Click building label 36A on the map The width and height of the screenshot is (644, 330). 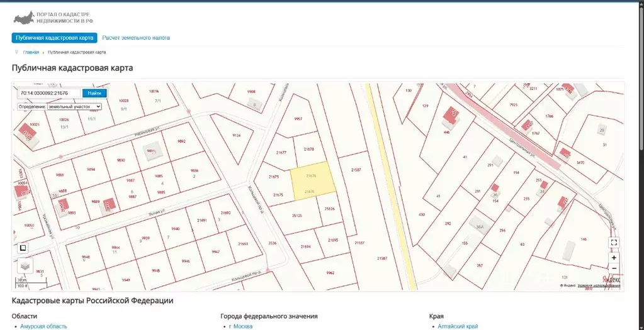479,227
